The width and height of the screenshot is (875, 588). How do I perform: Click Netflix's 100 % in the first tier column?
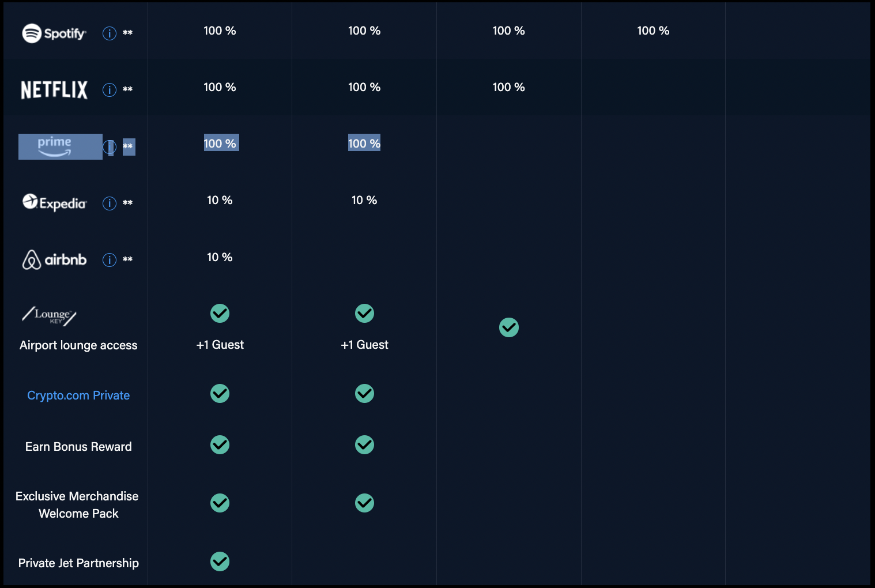tap(220, 87)
